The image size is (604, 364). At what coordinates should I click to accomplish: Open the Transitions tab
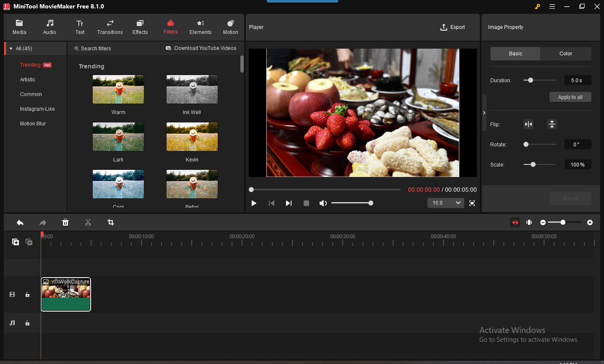(x=110, y=27)
